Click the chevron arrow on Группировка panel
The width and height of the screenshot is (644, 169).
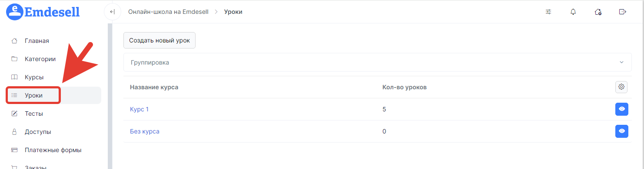coord(621,62)
